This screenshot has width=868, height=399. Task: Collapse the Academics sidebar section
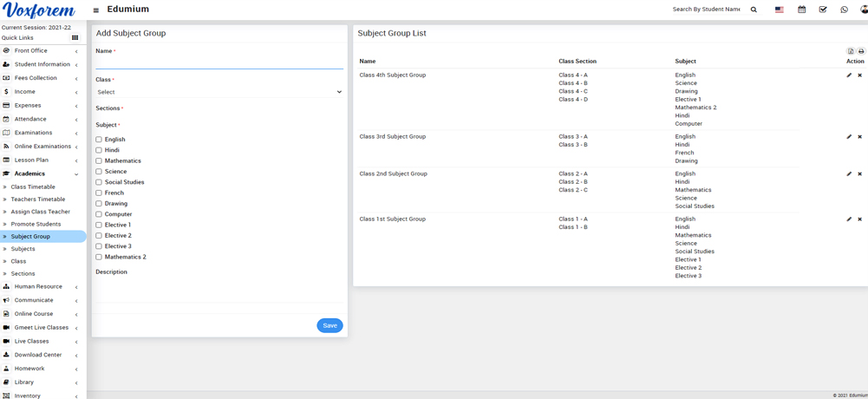point(42,173)
